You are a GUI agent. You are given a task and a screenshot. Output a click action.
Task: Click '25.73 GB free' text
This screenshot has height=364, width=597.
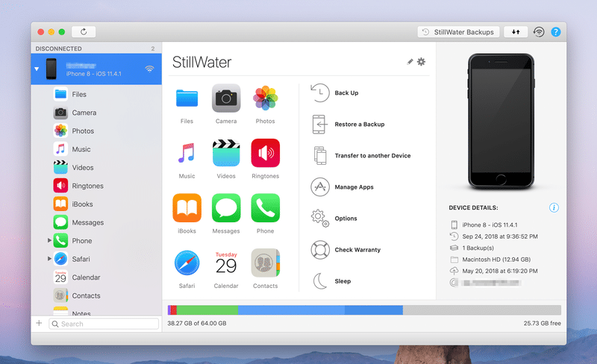click(x=543, y=323)
